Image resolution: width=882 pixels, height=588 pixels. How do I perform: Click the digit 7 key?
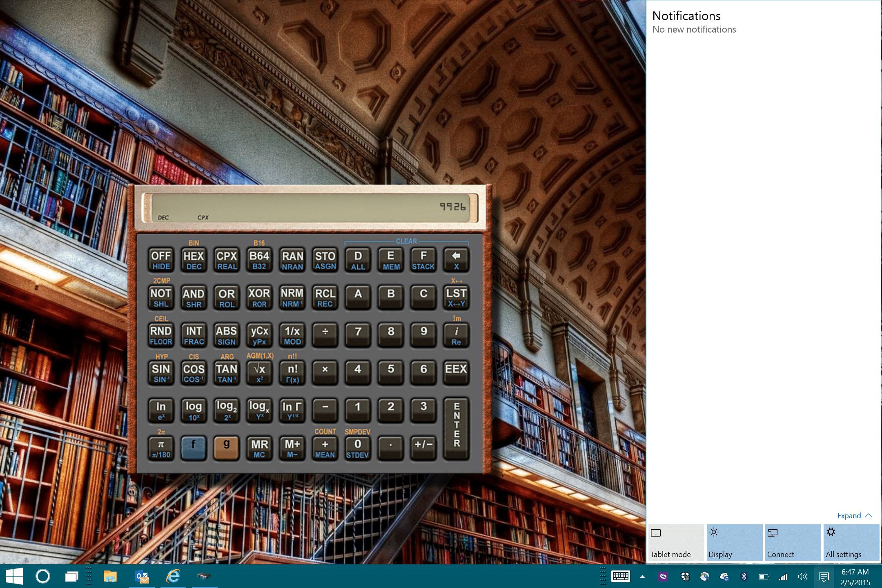pyautogui.click(x=358, y=336)
